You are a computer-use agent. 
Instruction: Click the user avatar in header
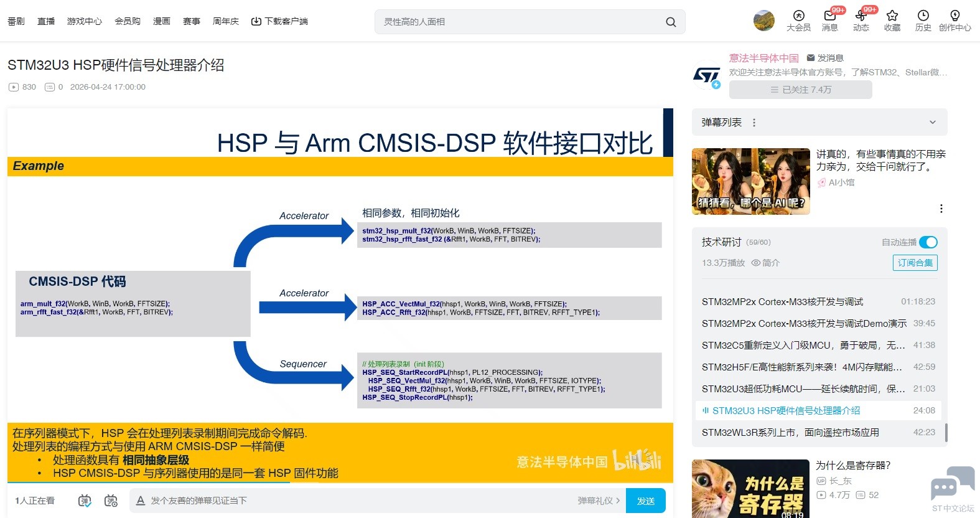pyautogui.click(x=764, y=21)
